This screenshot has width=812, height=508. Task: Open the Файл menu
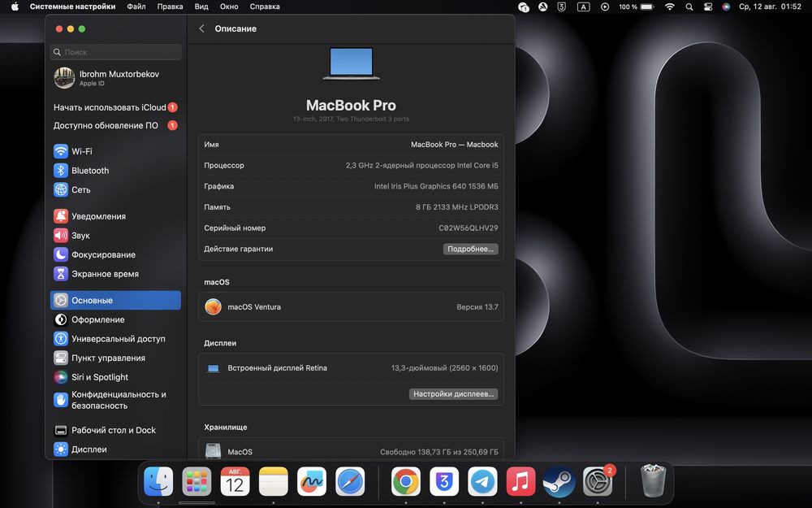coord(136,7)
